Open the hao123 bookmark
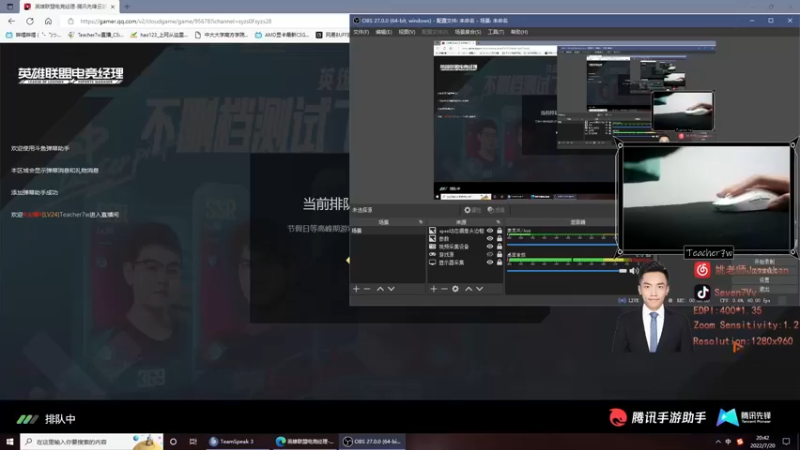The width and height of the screenshot is (800, 450). [159, 35]
